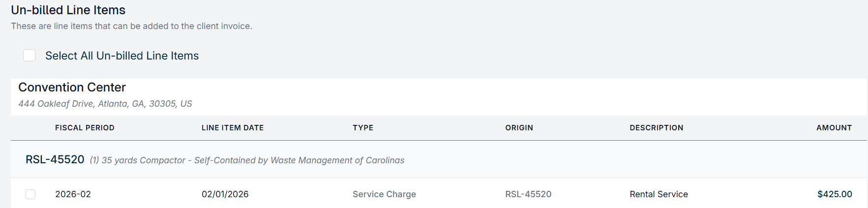Click the 02/01/2026 line item date
Viewport: 868px width, 208px height.
pos(225,194)
